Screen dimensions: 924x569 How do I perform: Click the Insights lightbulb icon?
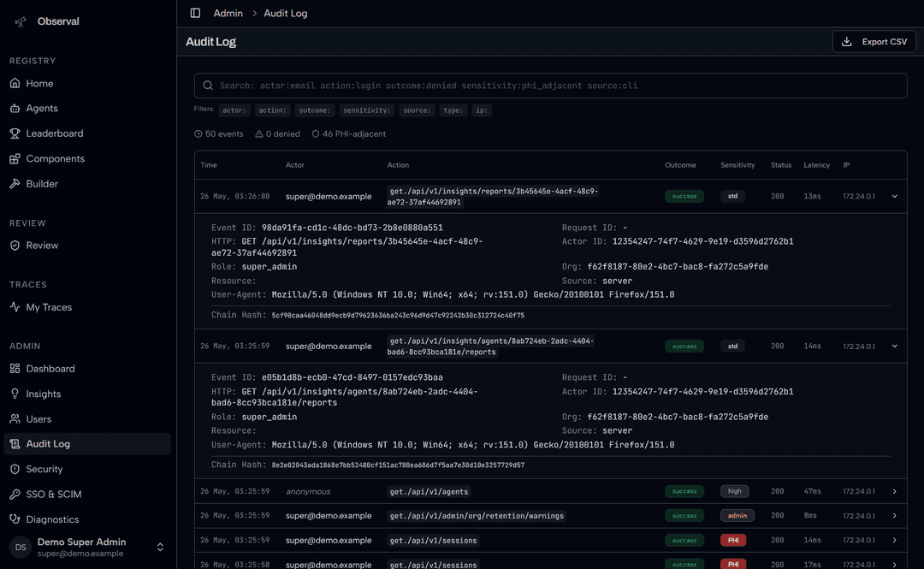pos(15,394)
